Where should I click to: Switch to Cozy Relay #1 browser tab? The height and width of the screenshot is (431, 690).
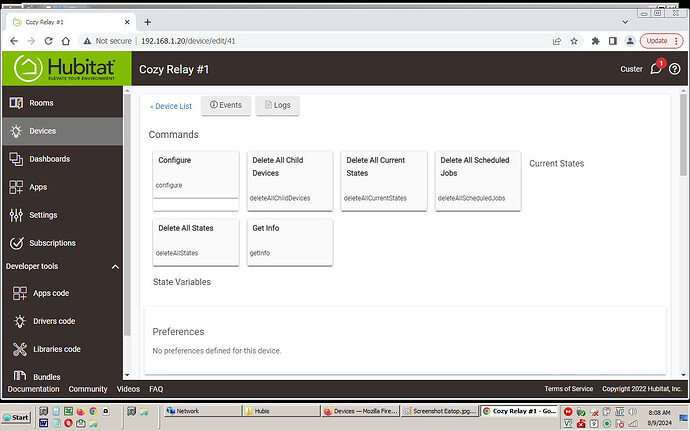point(70,22)
